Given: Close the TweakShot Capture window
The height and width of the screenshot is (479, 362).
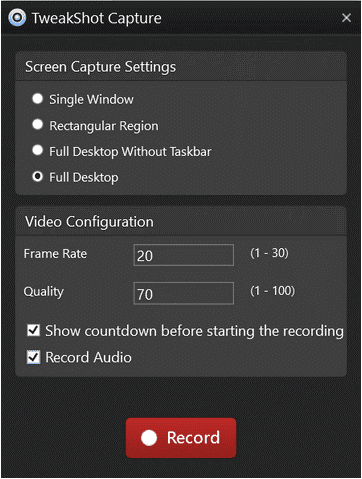Looking at the screenshot, I should click(347, 18).
